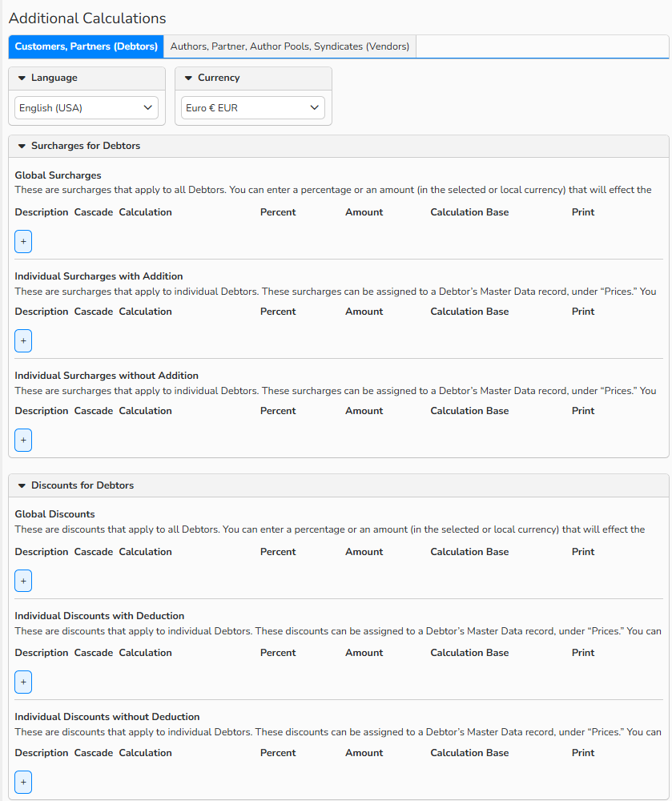This screenshot has width=672, height=801.
Task: Click Calculation Base header in Global Surcharges
Action: (x=469, y=212)
